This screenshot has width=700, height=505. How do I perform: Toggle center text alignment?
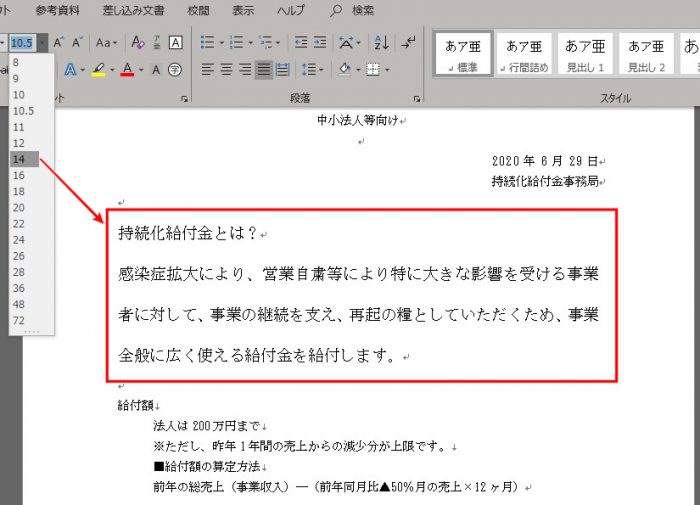226,70
